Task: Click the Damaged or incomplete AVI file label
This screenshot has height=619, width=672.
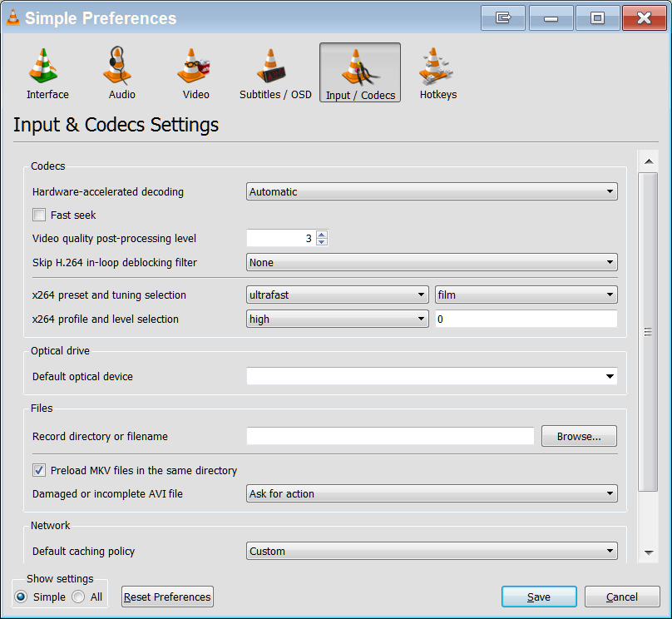Action: (x=107, y=494)
